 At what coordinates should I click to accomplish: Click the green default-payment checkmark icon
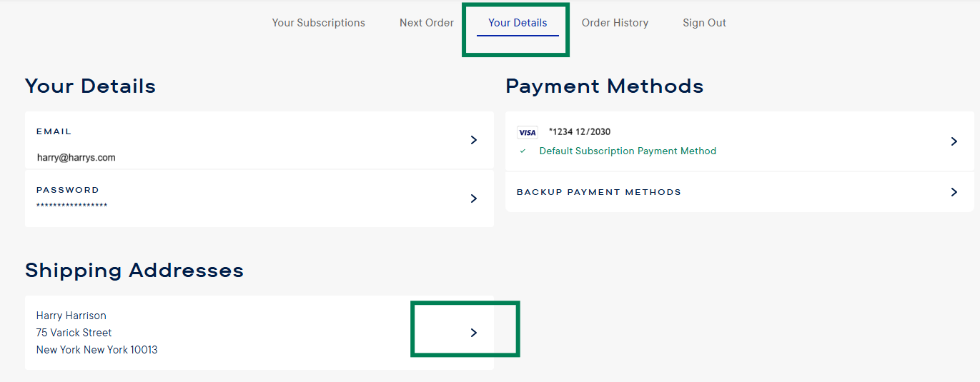click(523, 151)
